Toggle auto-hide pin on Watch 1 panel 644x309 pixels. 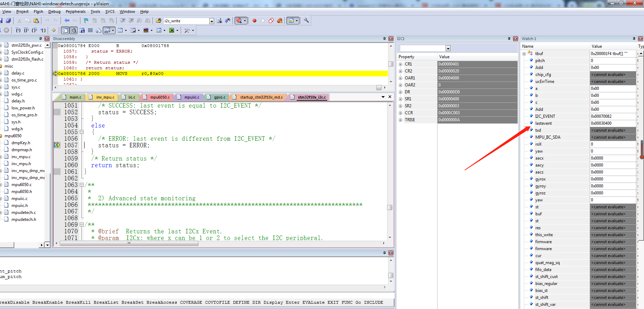(x=634, y=39)
